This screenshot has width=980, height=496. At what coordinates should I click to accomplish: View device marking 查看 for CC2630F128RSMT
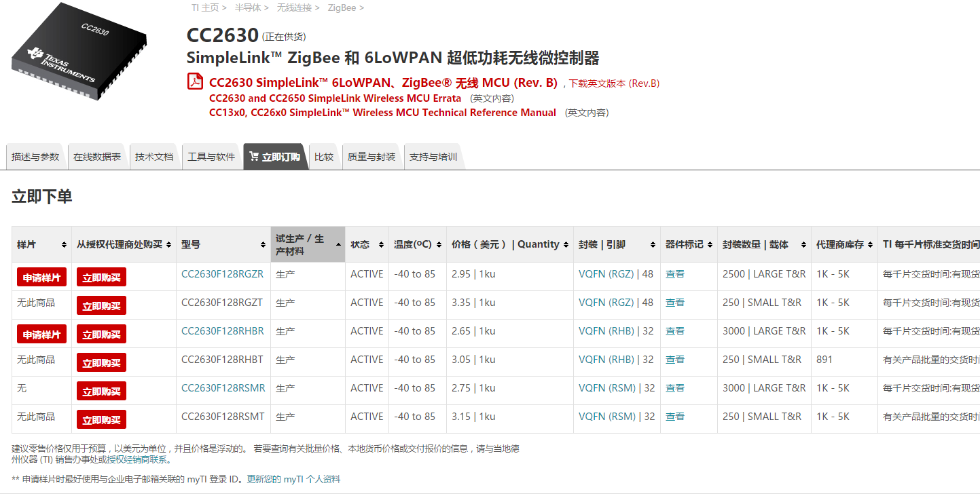pos(675,417)
